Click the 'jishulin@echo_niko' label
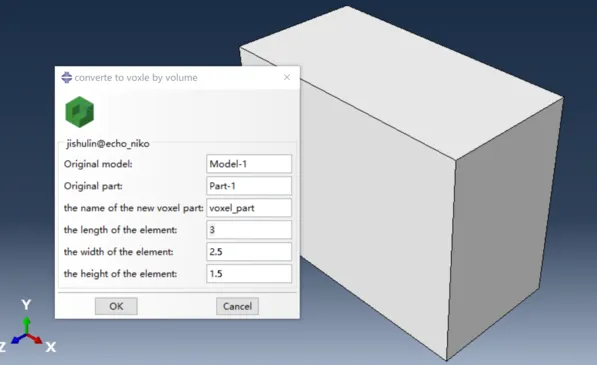Screen dimensions: 597x365 pyautogui.click(x=108, y=143)
